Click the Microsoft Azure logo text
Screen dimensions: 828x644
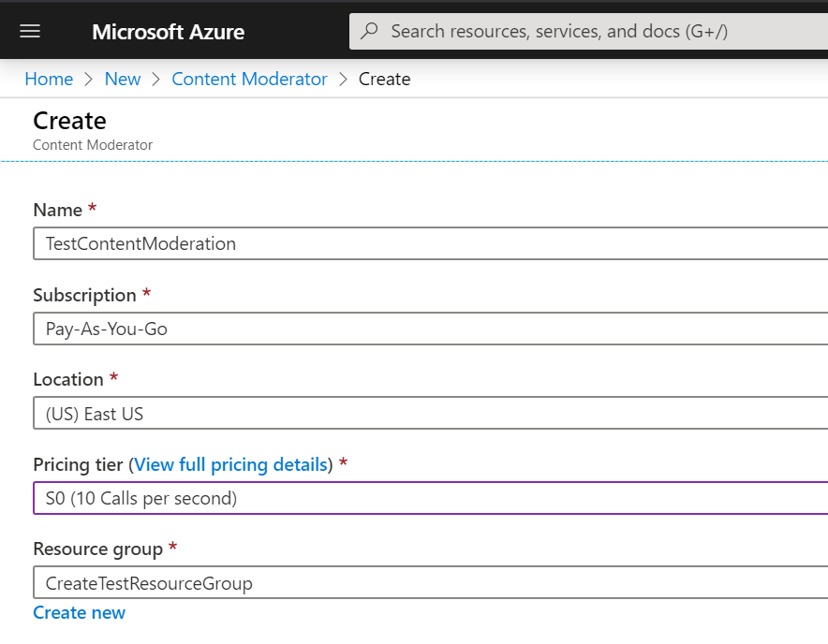click(x=168, y=32)
